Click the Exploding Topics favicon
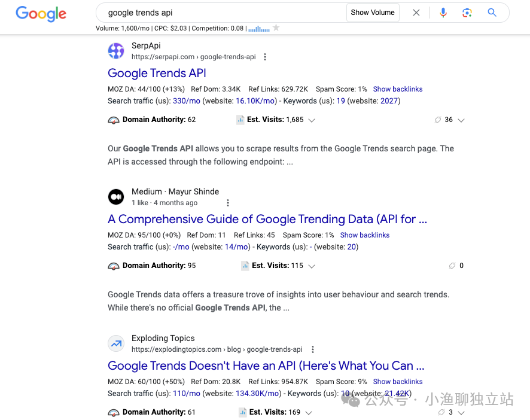This screenshot has width=530, height=420. [x=116, y=343]
